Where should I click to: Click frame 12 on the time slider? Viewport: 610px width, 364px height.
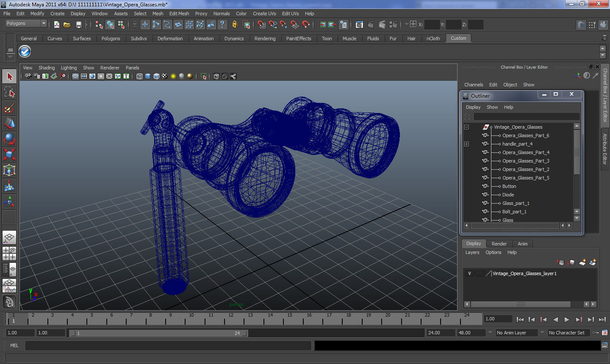pyautogui.click(x=231, y=318)
